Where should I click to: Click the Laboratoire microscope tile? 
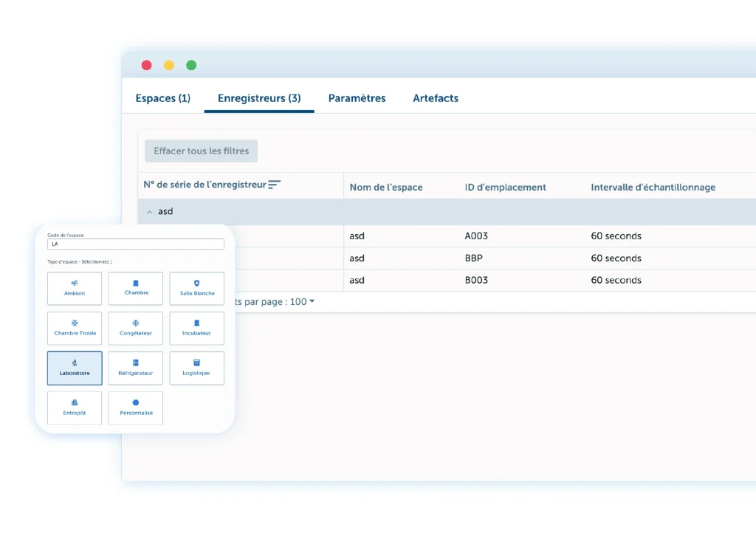click(75, 368)
